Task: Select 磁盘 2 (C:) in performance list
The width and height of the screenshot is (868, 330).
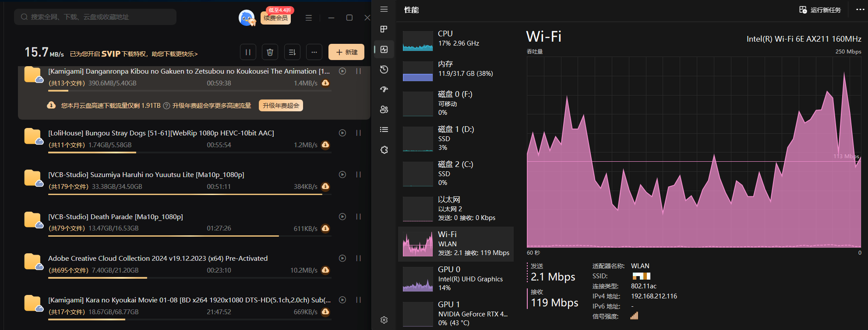Action: (456, 174)
